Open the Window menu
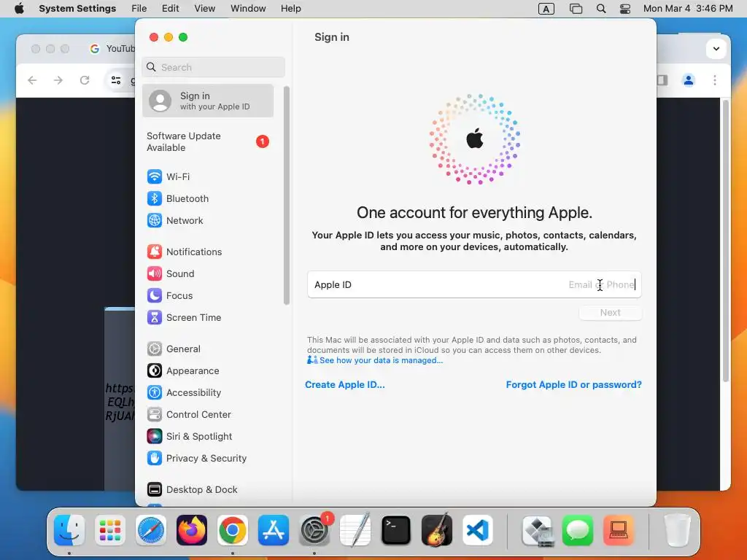Viewport: 747px width, 560px height. coord(248,9)
